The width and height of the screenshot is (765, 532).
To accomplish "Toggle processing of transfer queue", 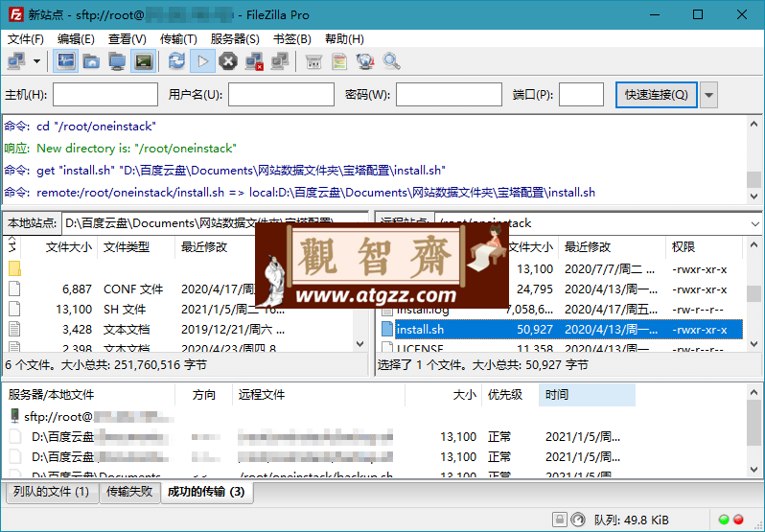I will [202, 61].
